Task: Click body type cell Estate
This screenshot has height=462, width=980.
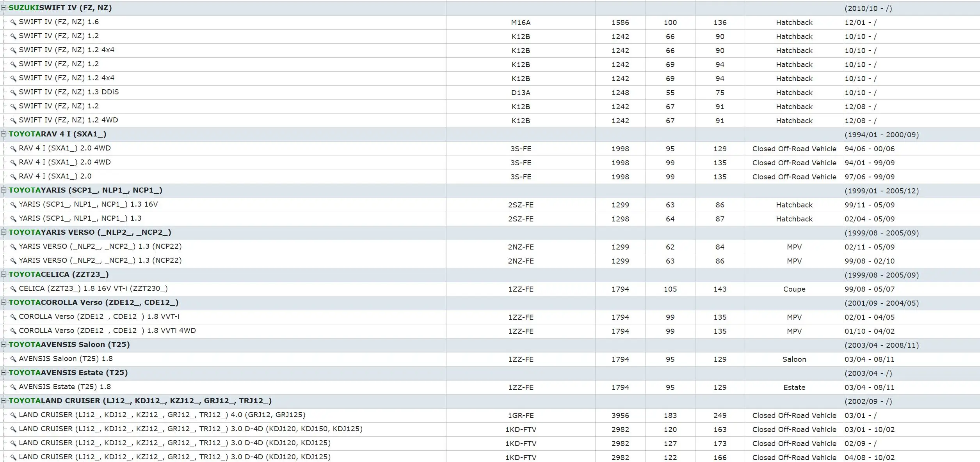Action: click(794, 388)
